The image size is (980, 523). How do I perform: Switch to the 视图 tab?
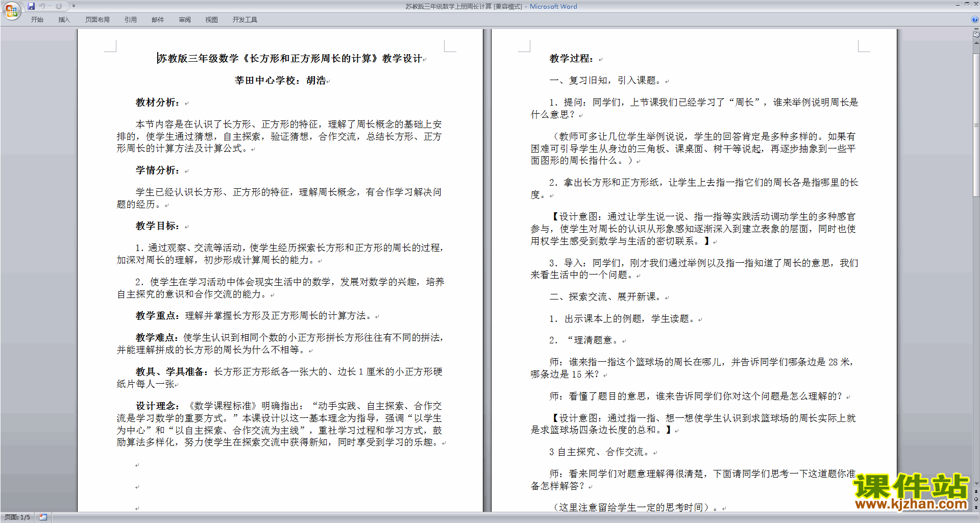point(211,20)
